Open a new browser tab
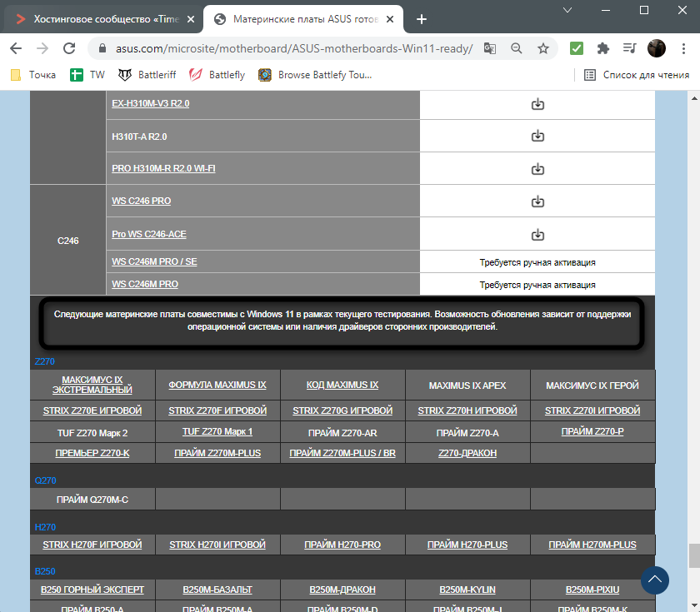This screenshot has height=612, width=700. (422, 19)
